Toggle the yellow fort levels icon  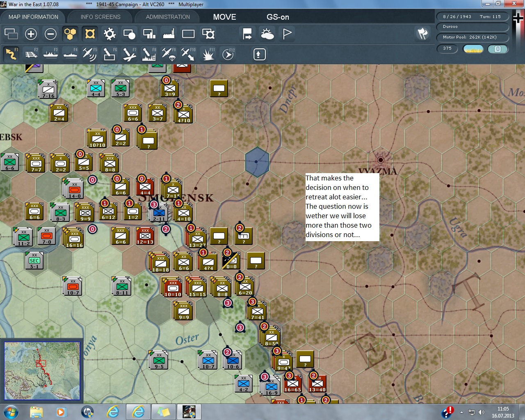click(x=90, y=34)
